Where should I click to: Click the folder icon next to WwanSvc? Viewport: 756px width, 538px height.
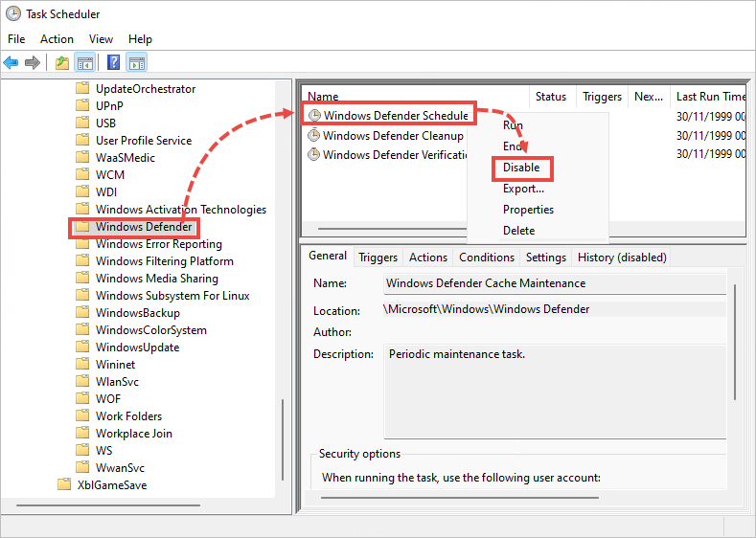(83, 467)
